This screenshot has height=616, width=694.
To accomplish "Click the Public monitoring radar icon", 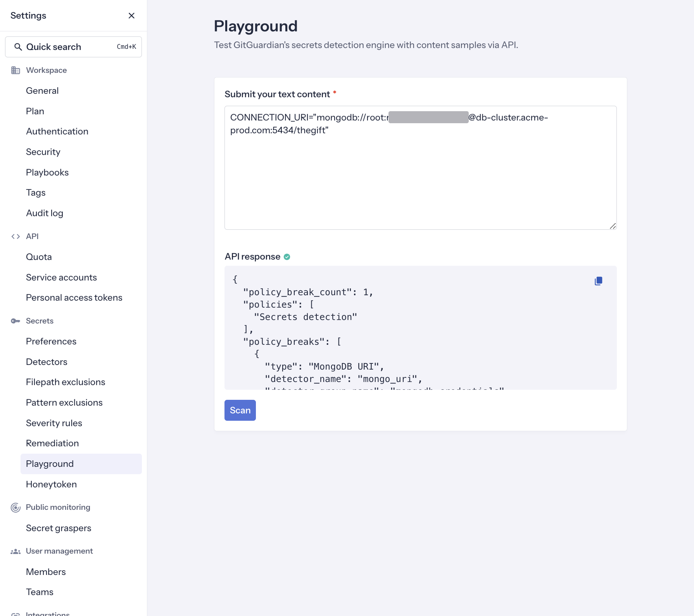I will click(16, 508).
